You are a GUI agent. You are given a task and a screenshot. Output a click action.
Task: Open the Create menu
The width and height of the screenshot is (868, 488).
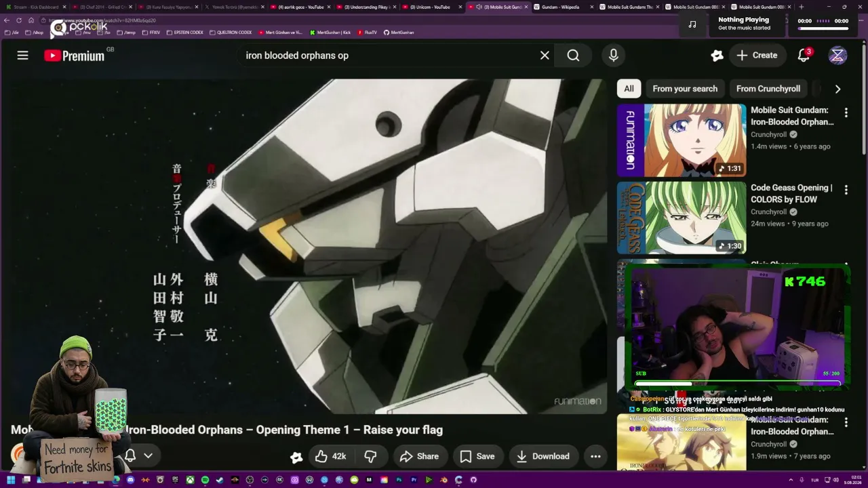(757, 56)
